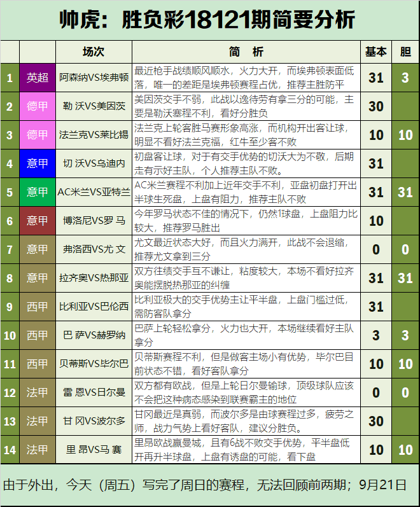Click match cell 弗洛西VS尤 文

94,249
